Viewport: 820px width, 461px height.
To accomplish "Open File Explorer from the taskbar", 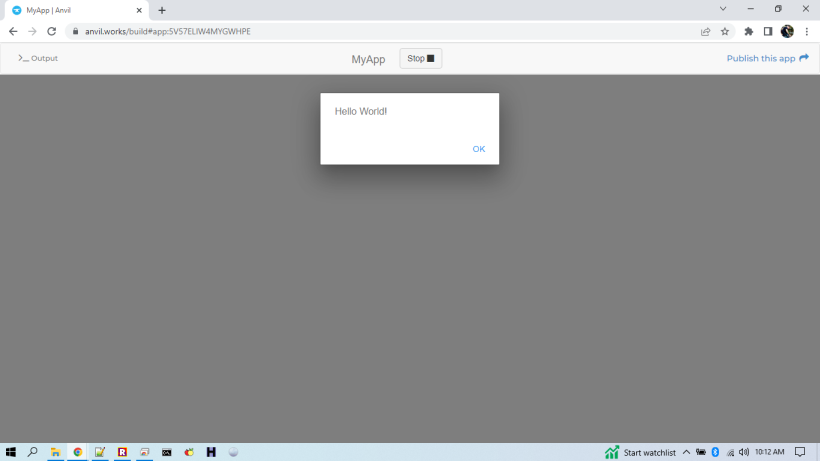I will pyautogui.click(x=56, y=452).
